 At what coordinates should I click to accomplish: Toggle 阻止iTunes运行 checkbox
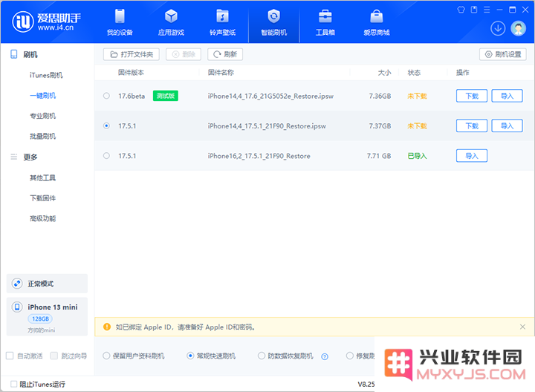tap(13, 384)
